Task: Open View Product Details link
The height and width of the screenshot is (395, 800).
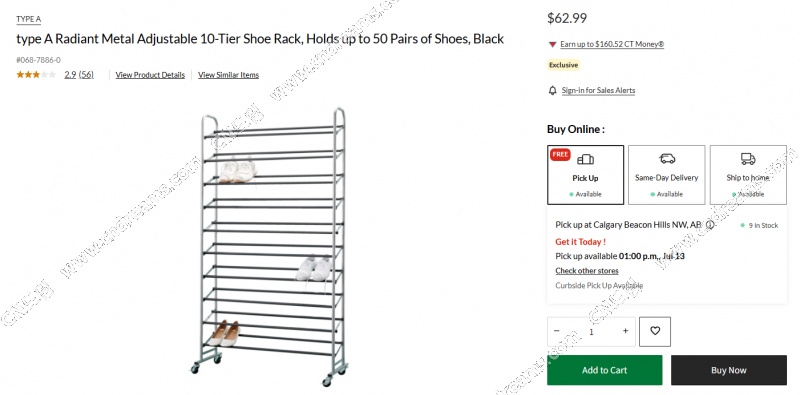Action: pos(150,75)
